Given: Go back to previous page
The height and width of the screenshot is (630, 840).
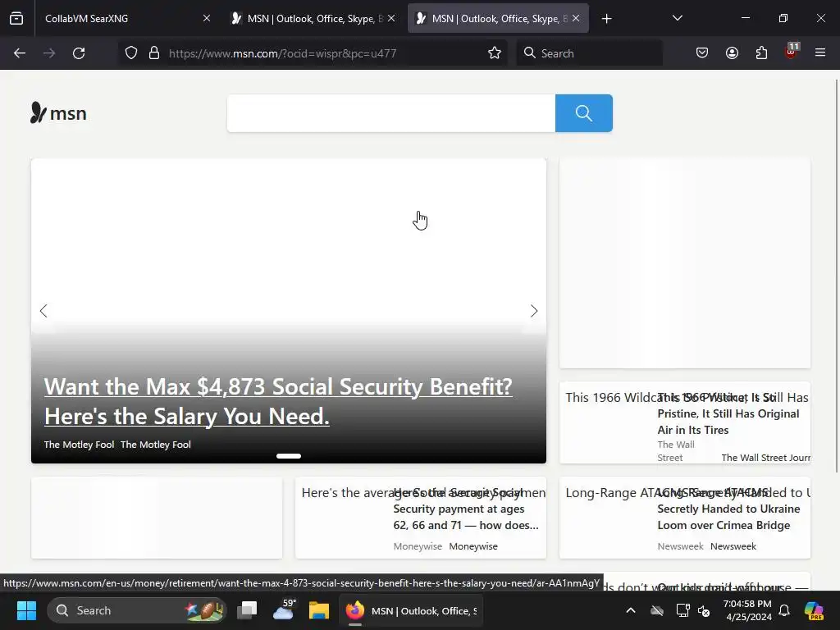Looking at the screenshot, I should tap(20, 53).
